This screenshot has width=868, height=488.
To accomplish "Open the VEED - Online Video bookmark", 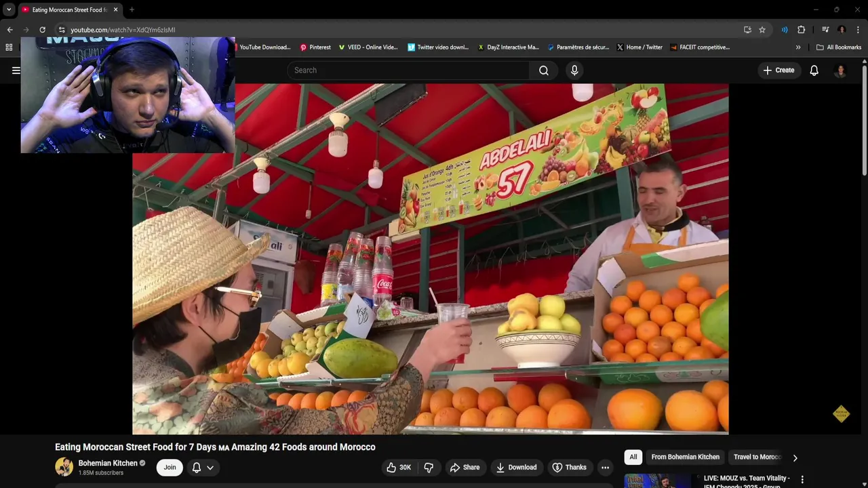I will pos(368,47).
